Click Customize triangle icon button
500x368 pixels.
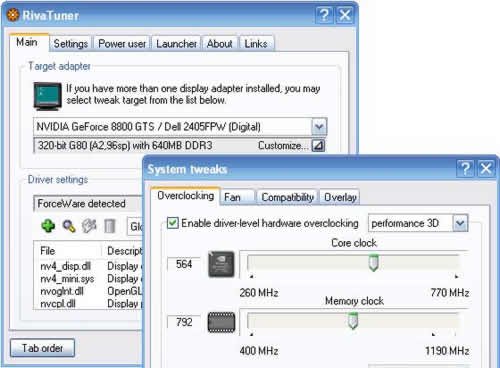pos(318,145)
